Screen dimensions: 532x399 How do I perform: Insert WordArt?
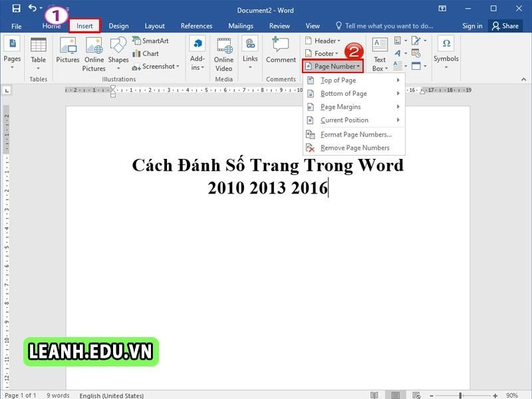click(400, 53)
